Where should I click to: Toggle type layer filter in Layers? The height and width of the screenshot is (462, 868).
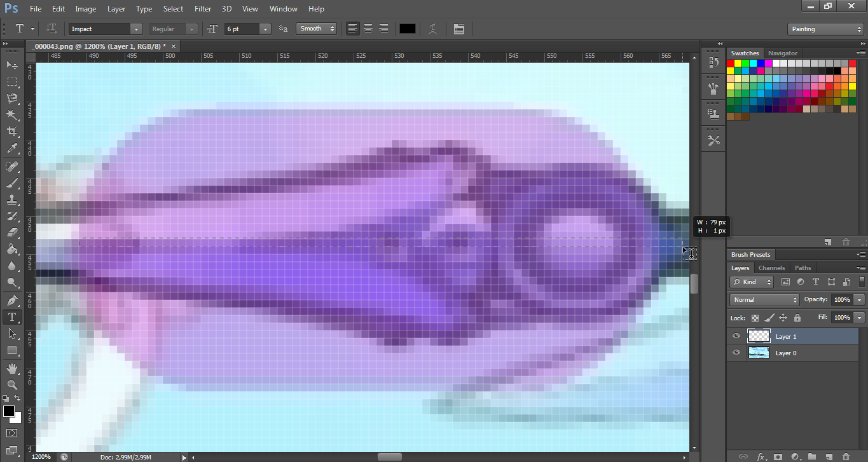click(x=816, y=282)
